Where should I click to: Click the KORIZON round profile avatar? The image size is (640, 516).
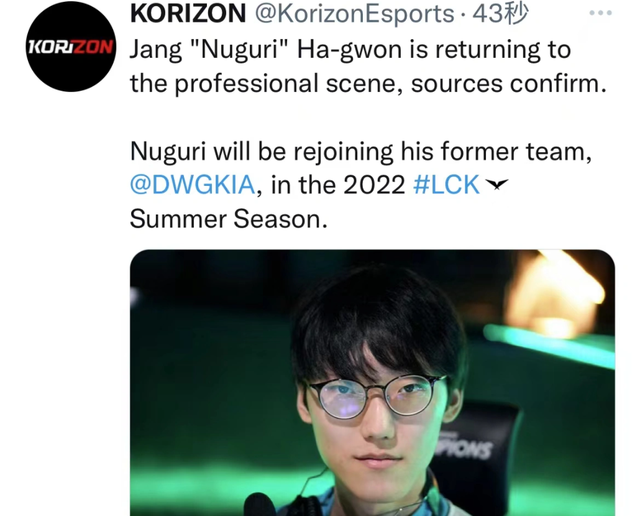(x=71, y=47)
